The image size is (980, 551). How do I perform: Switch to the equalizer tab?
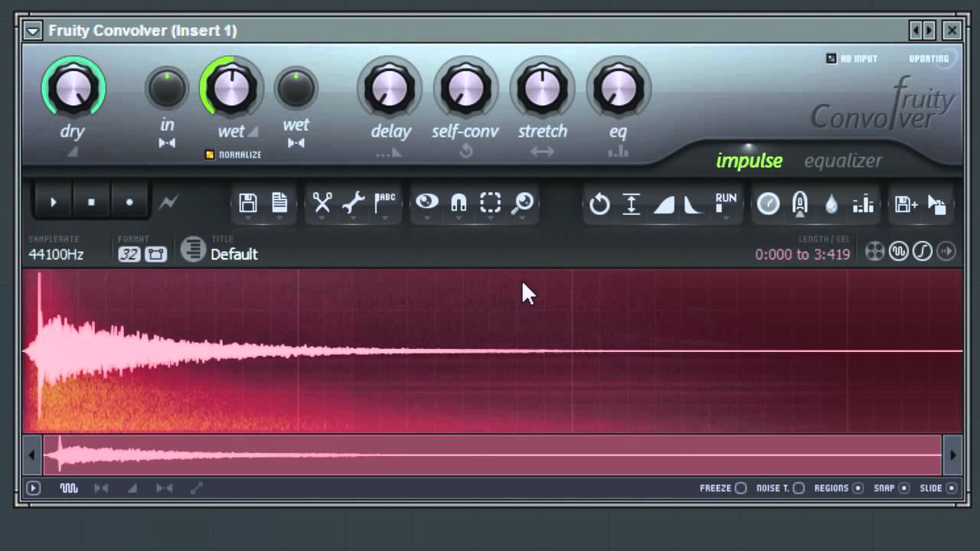[x=843, y=161]
